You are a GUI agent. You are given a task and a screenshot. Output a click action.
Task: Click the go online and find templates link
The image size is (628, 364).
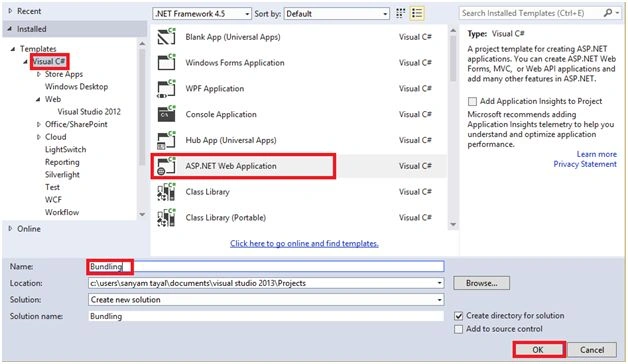[x=304, y=243]
